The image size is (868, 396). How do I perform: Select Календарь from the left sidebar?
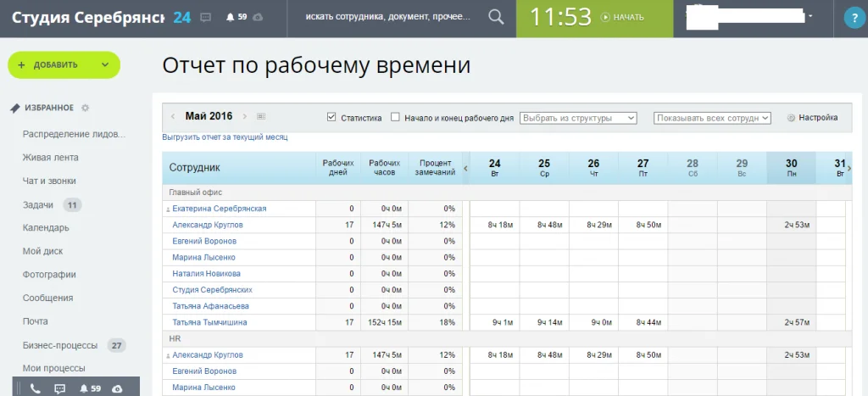46,228
